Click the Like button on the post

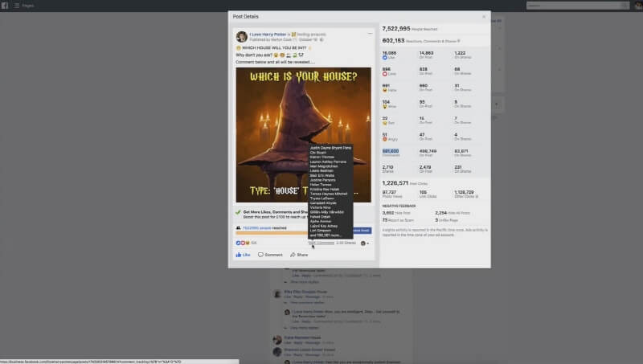point(243,255)
